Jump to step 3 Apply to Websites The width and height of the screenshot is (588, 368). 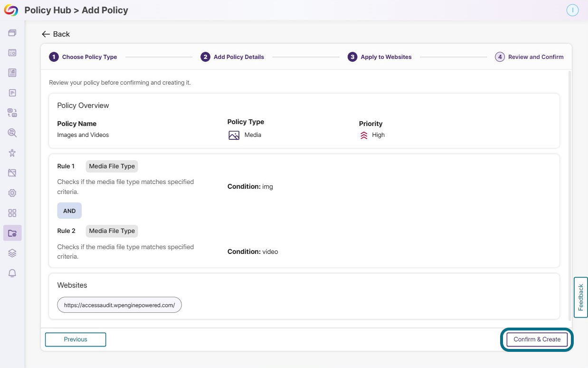click(379, 57)
